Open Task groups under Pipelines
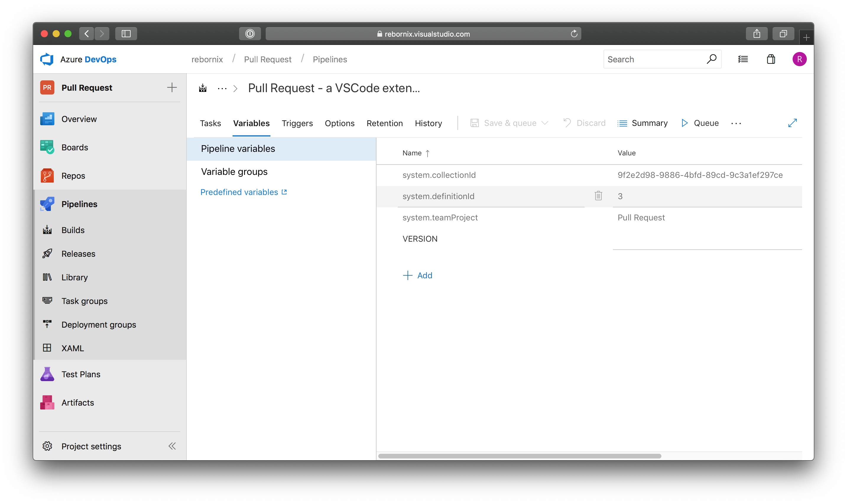 pyautogui.click(x=84, y=301)
